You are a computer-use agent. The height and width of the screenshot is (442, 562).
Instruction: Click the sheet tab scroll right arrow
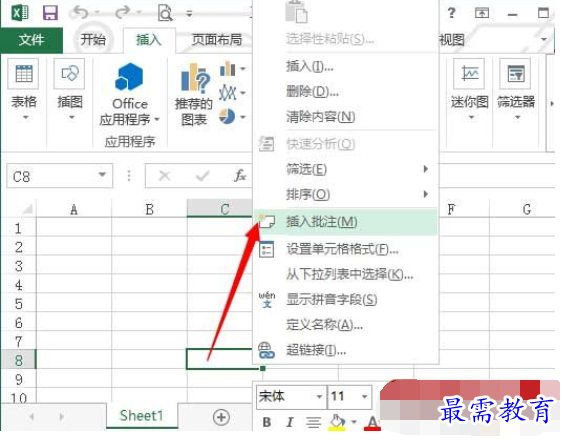coord(62,417)
